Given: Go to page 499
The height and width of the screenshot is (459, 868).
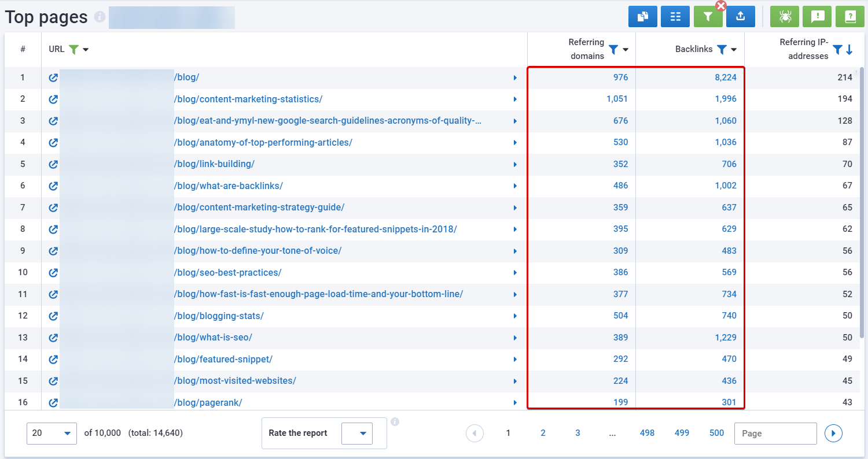Looking at the screenshot, I should (682, 433).
